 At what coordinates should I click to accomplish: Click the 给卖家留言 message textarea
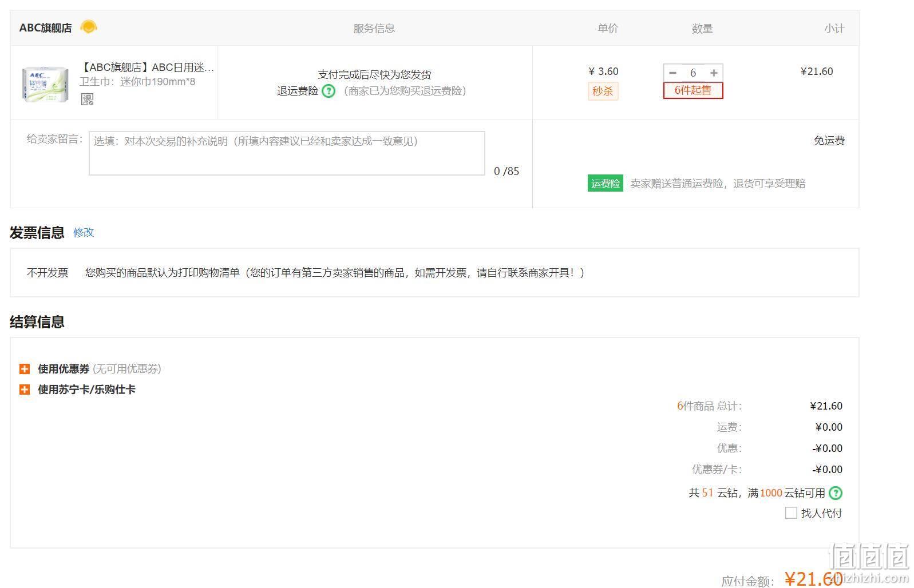287,153
